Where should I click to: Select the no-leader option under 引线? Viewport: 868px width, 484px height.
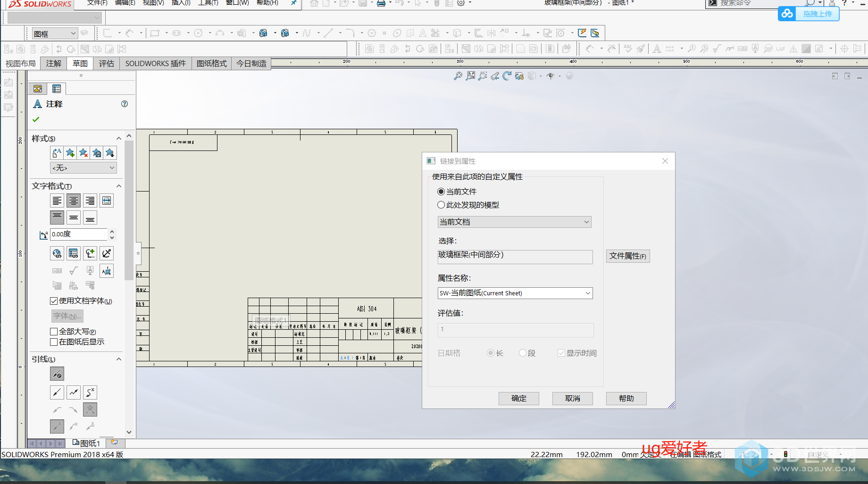57,374
